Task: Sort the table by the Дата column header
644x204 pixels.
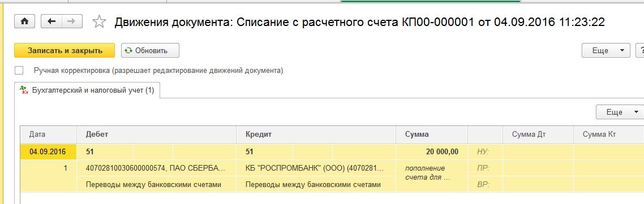Action: [x=48, y=134]
